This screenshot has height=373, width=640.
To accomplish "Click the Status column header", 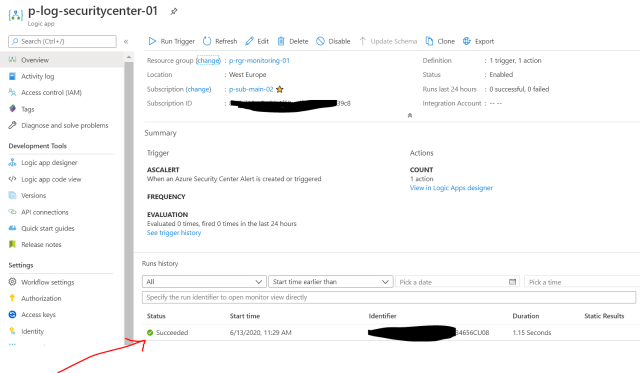I will [x=156, y=316].
